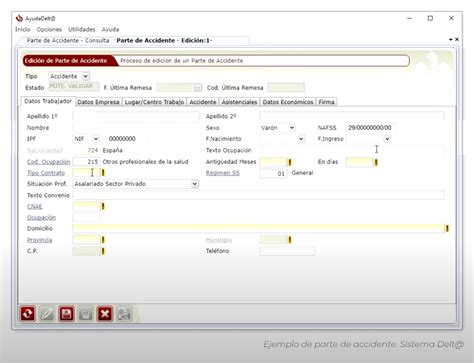474x363 pixels.
Task: Switch to the Datos Empresa tab
Action: coord(98,102)
